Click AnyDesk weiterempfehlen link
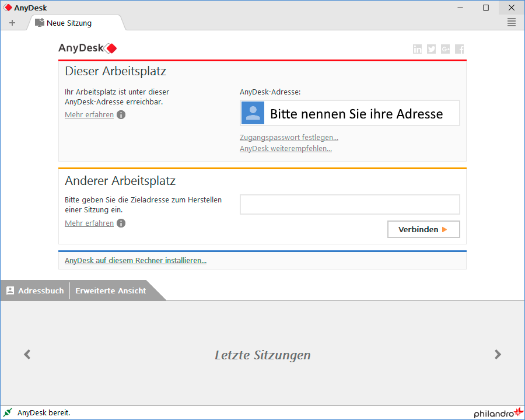The width and height of the screenshot is (525, 420). (285, 149)
